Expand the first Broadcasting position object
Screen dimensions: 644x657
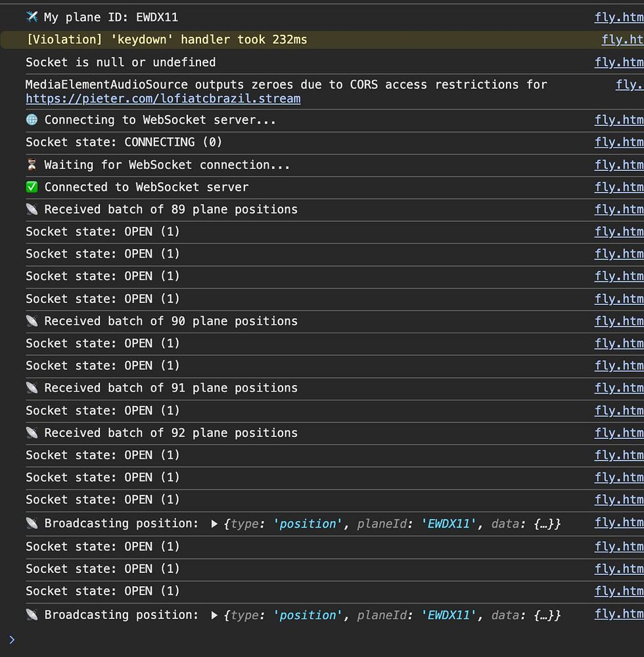(x=215, y=524)
